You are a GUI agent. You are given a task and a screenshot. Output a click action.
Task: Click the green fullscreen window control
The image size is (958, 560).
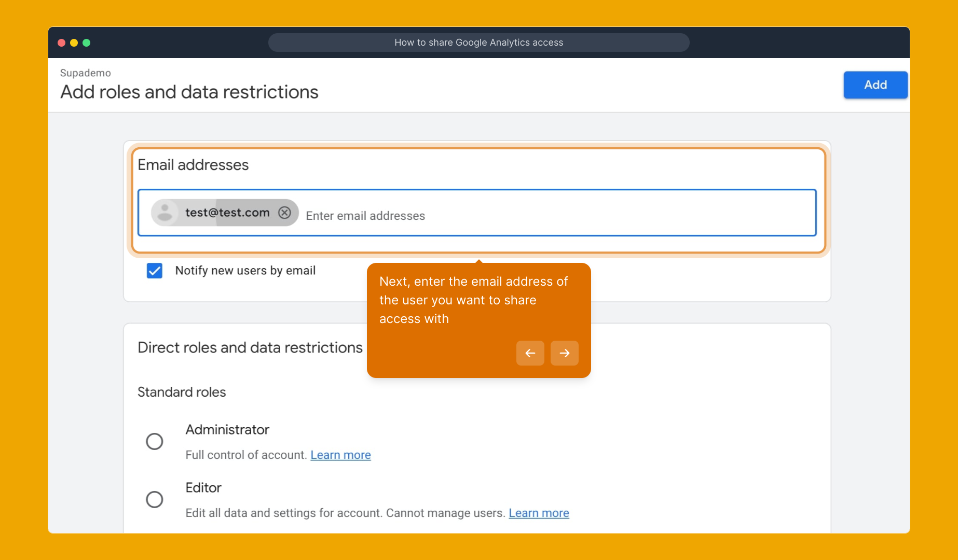coord(87,43)
